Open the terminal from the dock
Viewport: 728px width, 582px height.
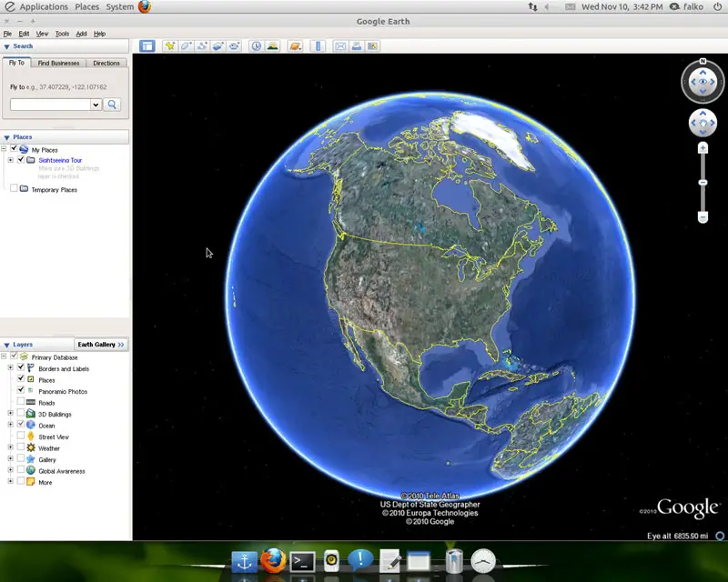click(x=302, y=562)
